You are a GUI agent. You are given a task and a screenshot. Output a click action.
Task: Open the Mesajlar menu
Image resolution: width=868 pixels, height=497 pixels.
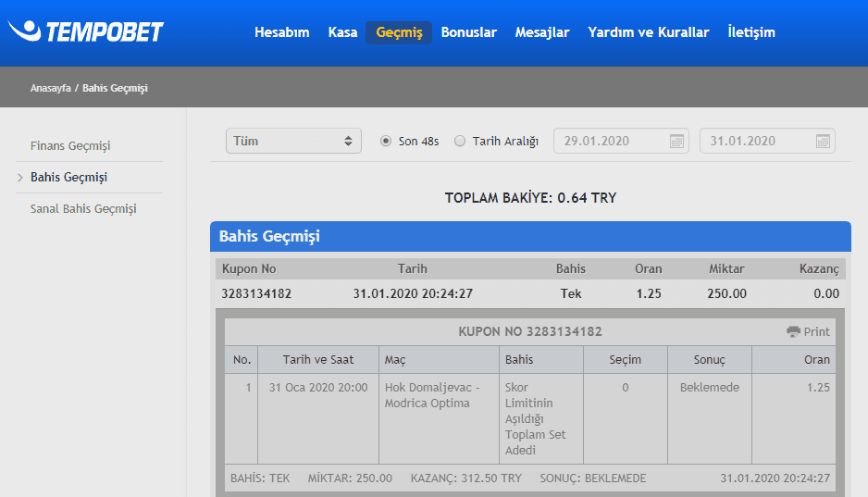coord(542,32)
